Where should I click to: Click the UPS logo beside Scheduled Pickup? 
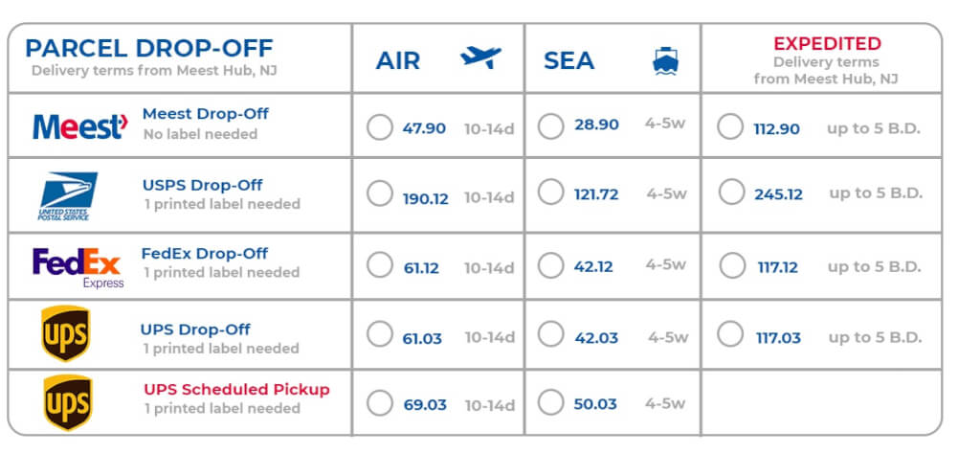point(67,402)
